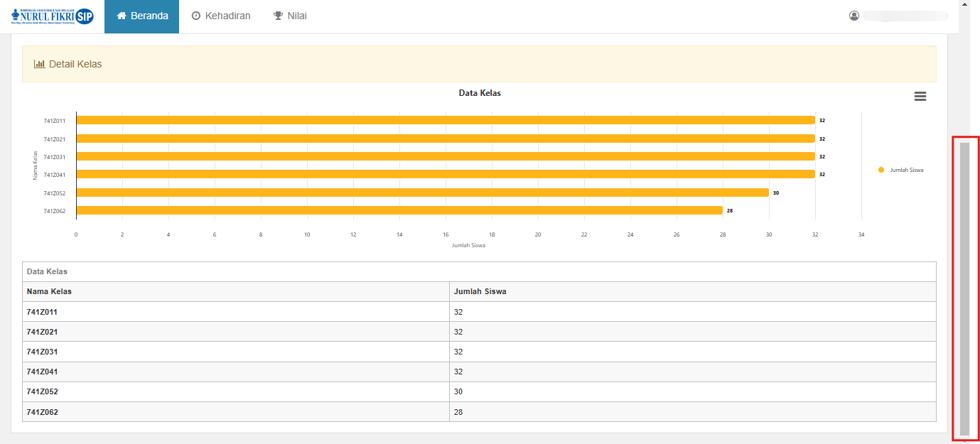Click the yellow legend marker dot

[x=881, y=170]
